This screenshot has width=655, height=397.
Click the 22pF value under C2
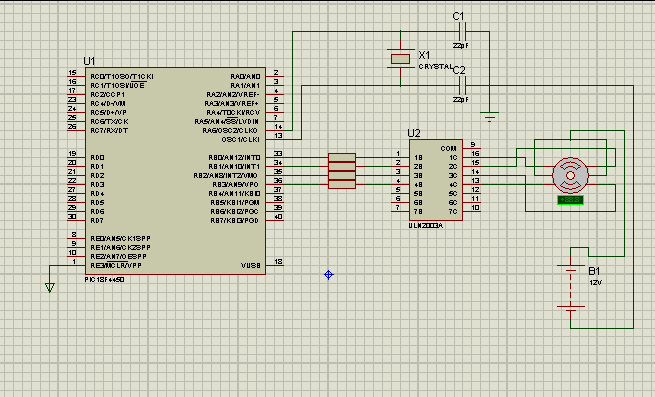[x=460, y=99]
